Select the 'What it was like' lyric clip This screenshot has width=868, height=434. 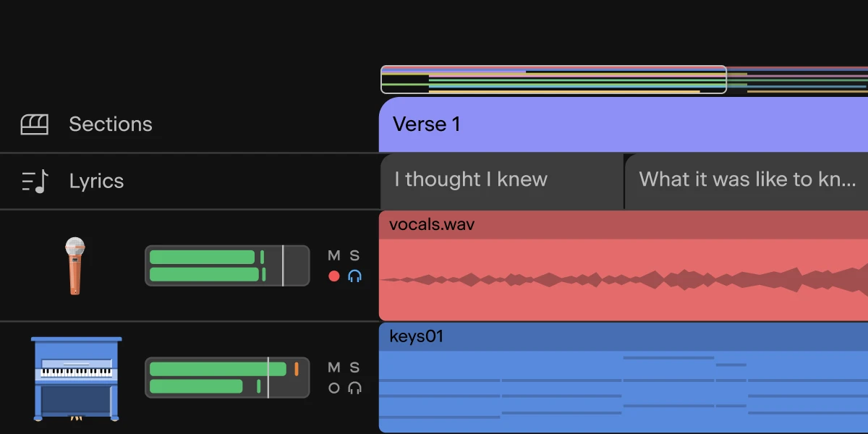pyautogui.click(x=746, y=181)
